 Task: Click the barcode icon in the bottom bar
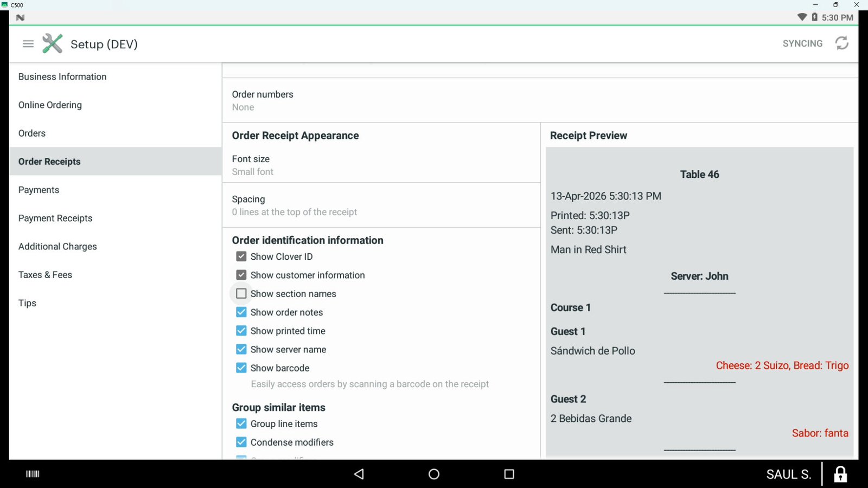[x=33, y=474]
